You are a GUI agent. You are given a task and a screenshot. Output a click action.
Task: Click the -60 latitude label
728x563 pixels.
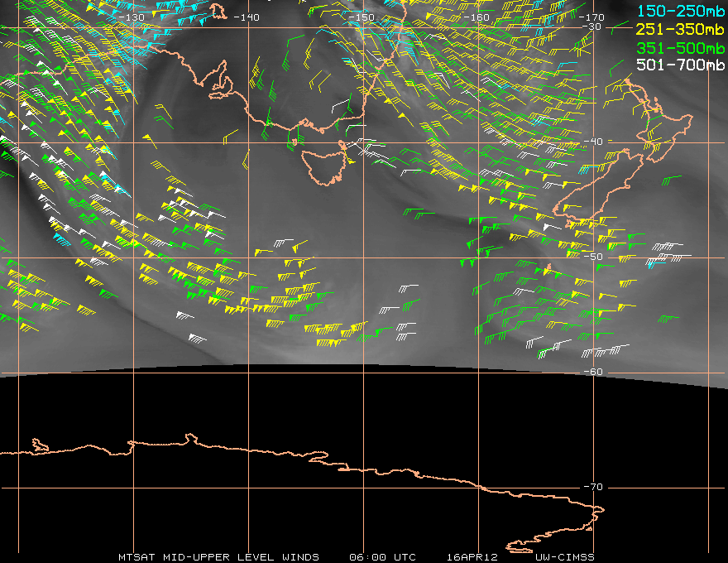click(593, 372)
